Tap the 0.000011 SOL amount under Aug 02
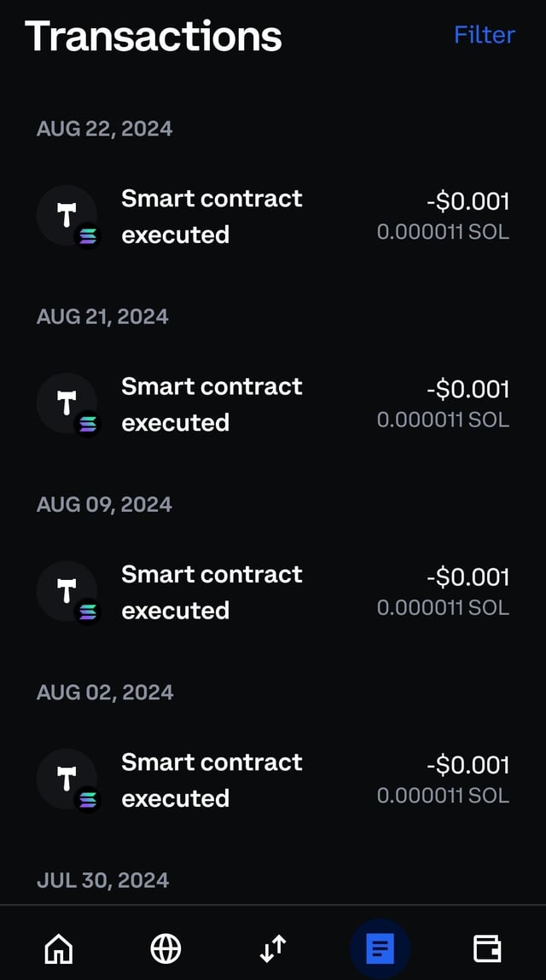546x980 pixels. click(x=443, y=796)
